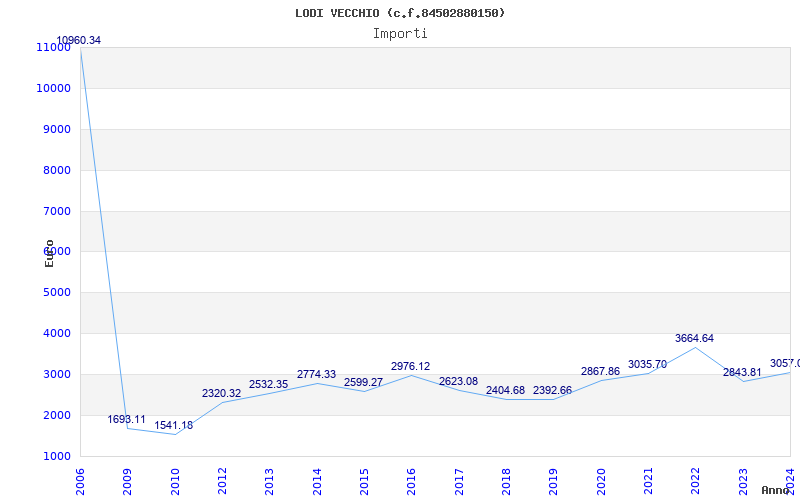
Task: Click the 2006 x-axis year
Action: pos(80,482)
